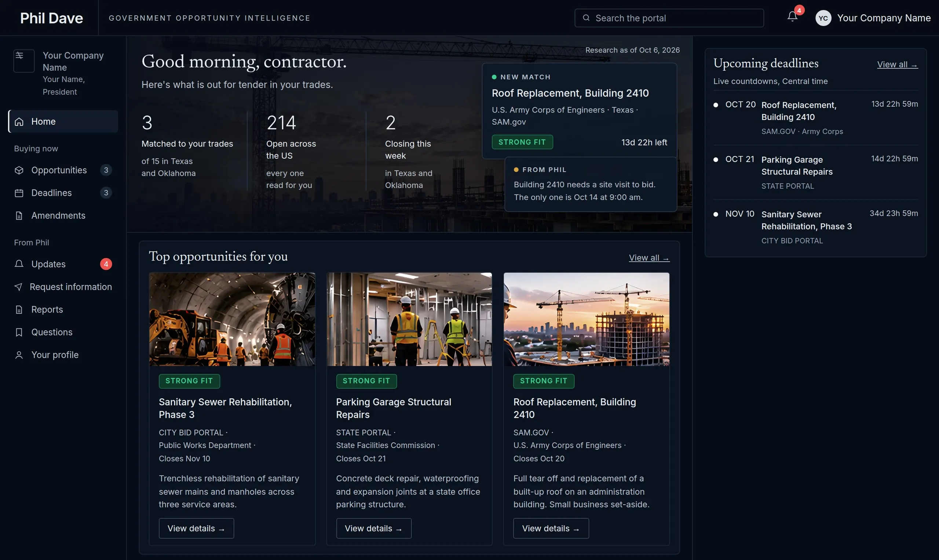939x560 pixels.
Task: Click the search magnifier icon
Action: pos(586,18)
